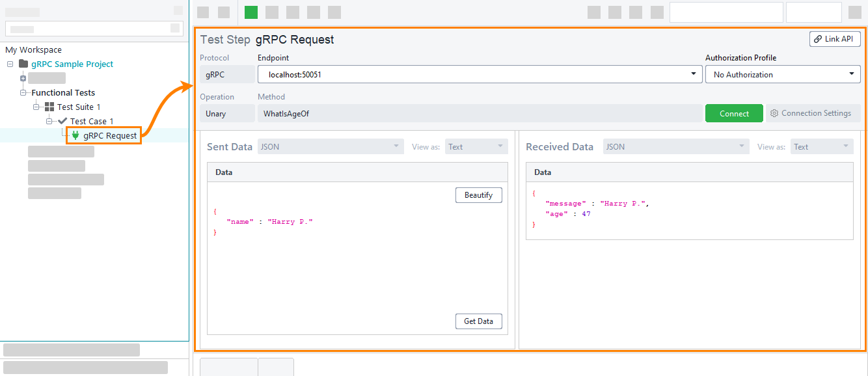This screenshot has height=376, width=868.
Task: Open the Link API dialog
Action: 835,39
